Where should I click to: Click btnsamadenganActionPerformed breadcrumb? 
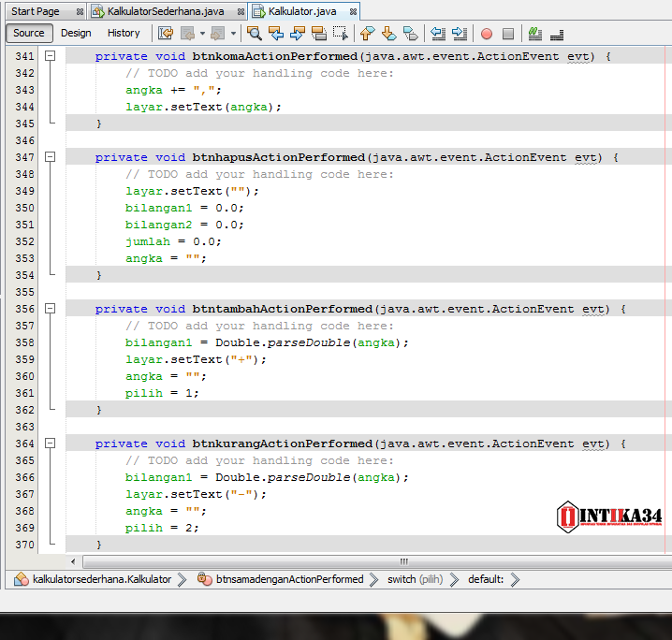(x=290, y=579)
